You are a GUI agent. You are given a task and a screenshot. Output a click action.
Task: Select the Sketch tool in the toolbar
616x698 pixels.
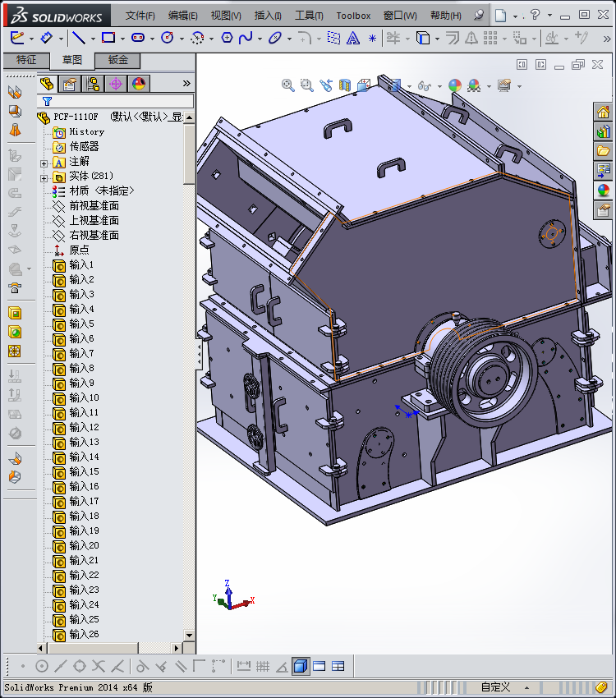pyautogui.click(x=17, y=38)
